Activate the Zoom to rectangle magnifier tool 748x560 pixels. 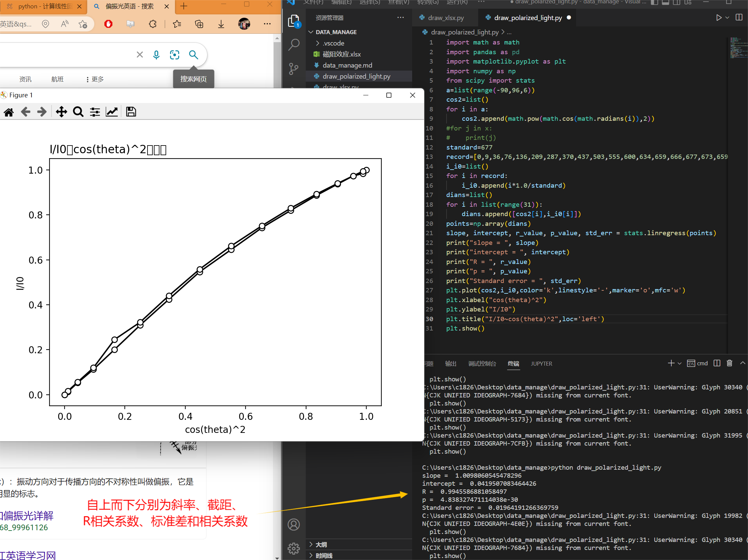click(78, 112)
